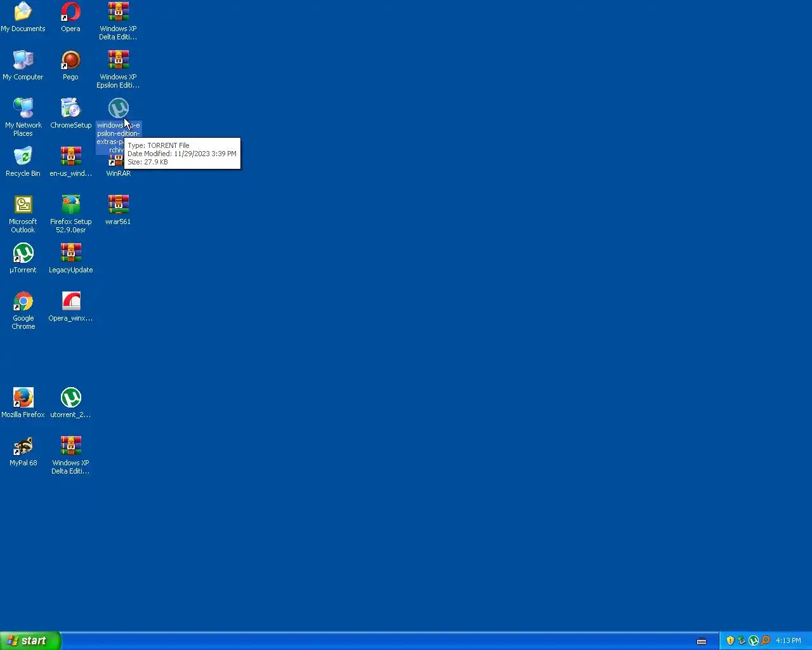812x650 pixels.
Task: Click the orange magnifier tray icon
Action: pos(765,640)
